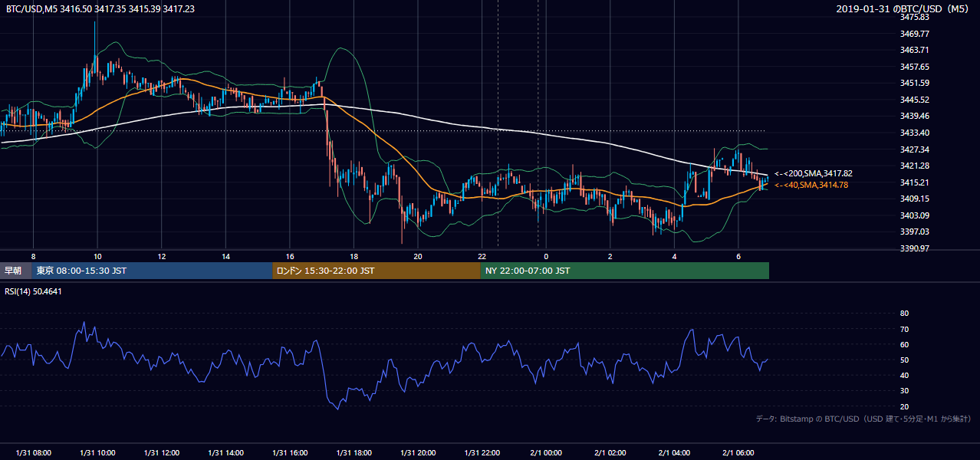The image size is (980, 460).
Task: Click RSI axis level 30
Action: [904, 391]
